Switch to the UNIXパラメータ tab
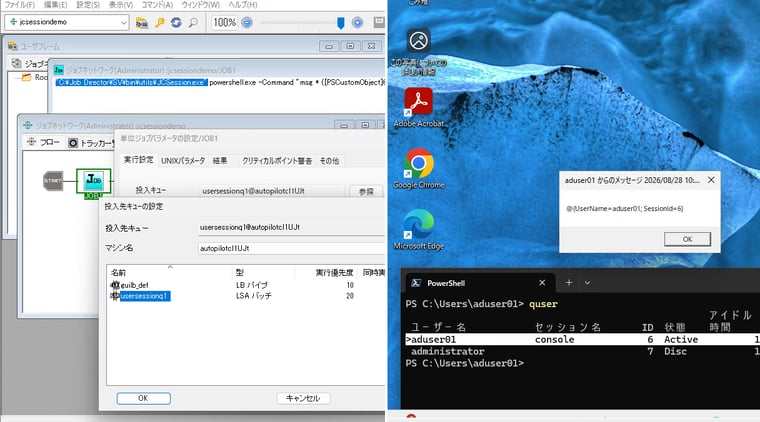Image resolution: width=760 pixels, height=422 pixels. point(183,161)
